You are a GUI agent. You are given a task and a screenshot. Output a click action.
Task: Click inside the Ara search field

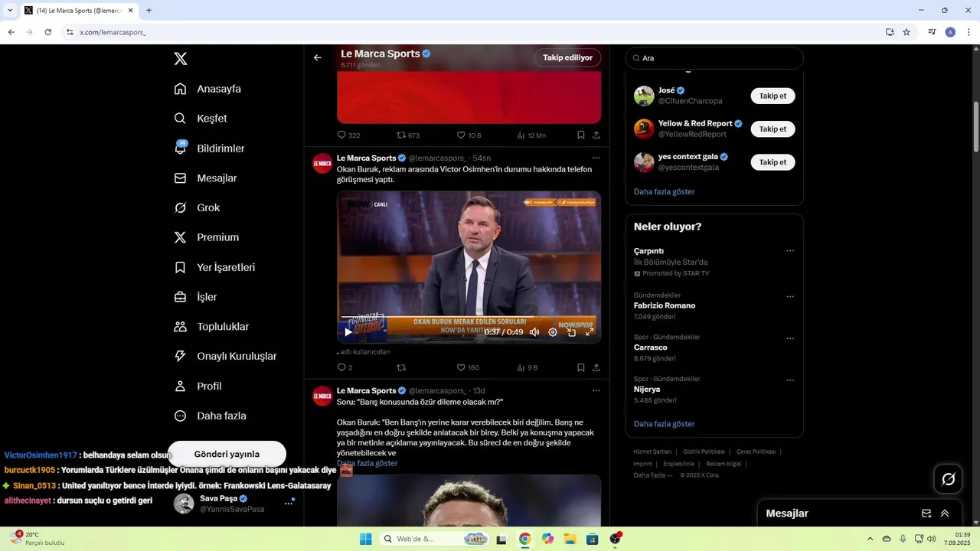click(714, 58)
